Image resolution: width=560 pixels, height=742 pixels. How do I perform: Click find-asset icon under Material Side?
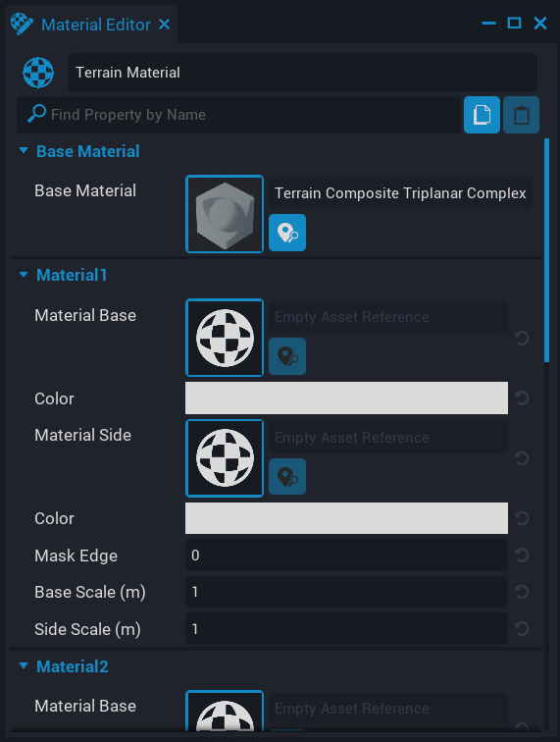coord(287,477)
